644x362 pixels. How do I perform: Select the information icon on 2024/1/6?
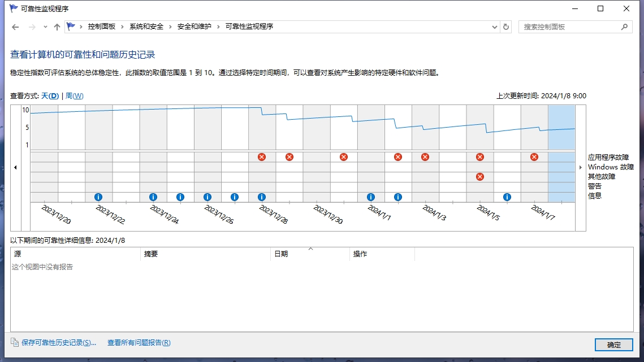click(x=507, y=197)
